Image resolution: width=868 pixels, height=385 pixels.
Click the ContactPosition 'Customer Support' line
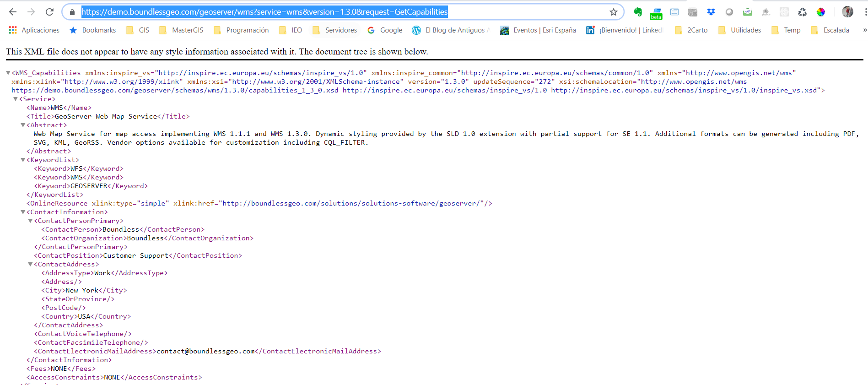pos(138,255)
